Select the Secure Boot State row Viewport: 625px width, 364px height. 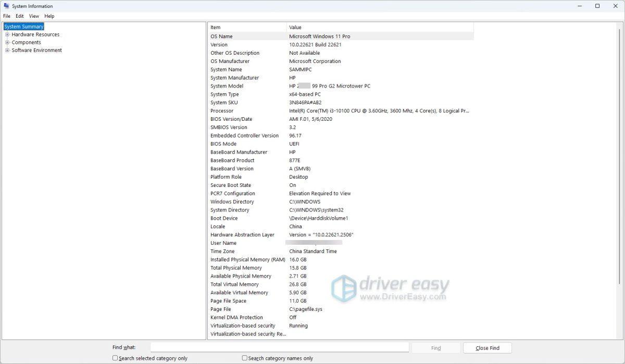pos(341,185)
